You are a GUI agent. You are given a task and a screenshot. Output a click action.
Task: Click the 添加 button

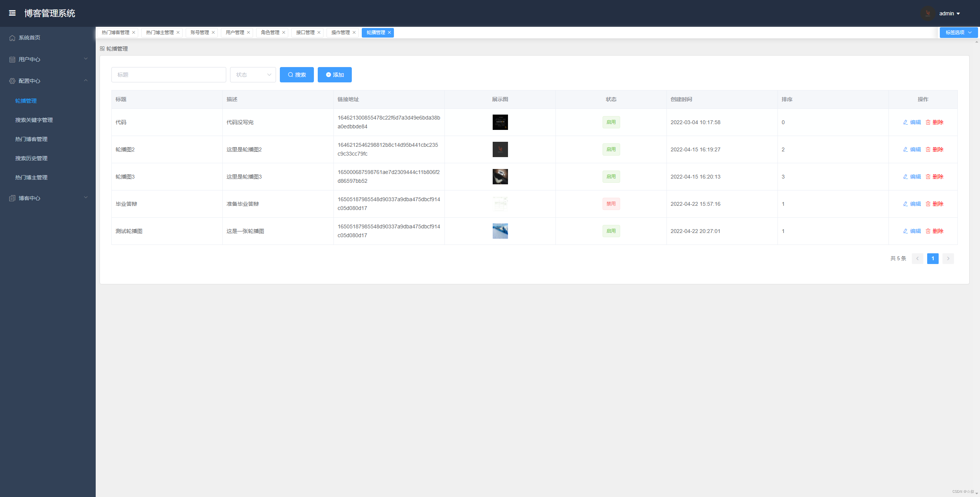(x=335, y=75)
